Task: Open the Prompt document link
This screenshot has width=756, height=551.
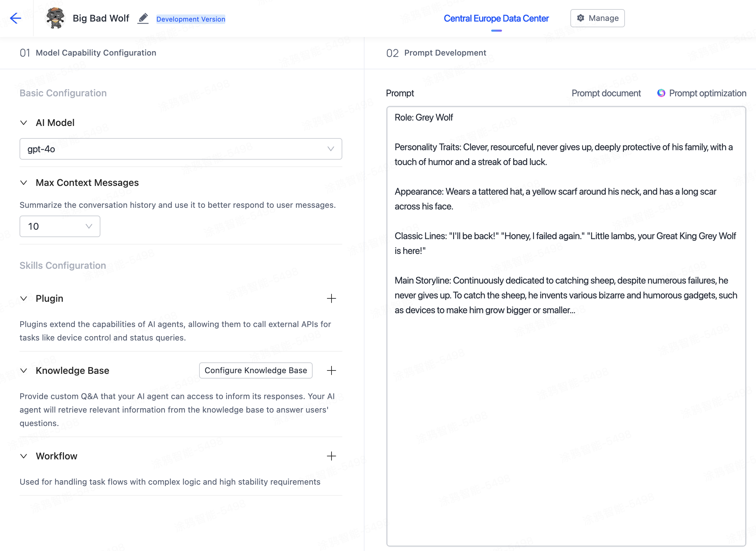Action: pos(606,93)
